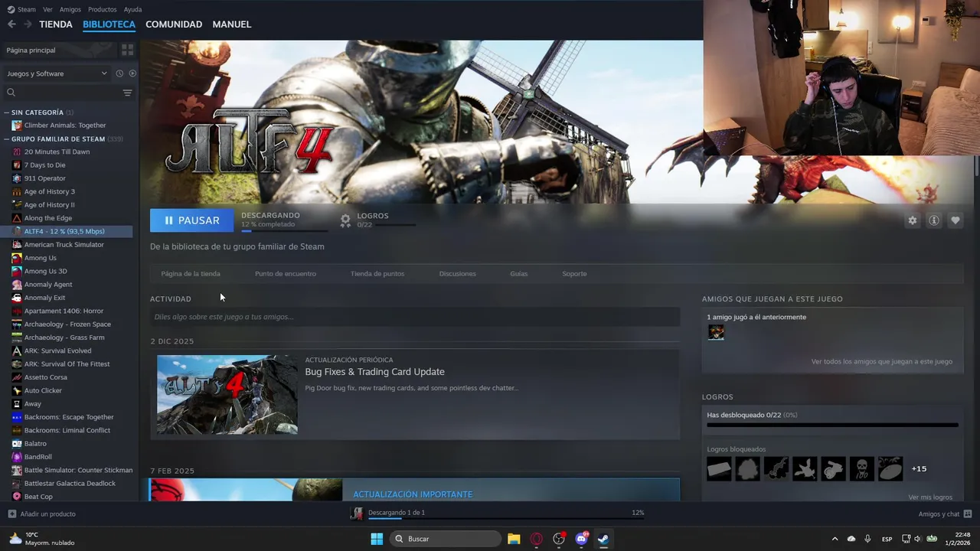Image resolution: width=980 pixels, height=551 pixels.
Task: Click the friend avatar who played ALTF4
Action: (716, 332)
